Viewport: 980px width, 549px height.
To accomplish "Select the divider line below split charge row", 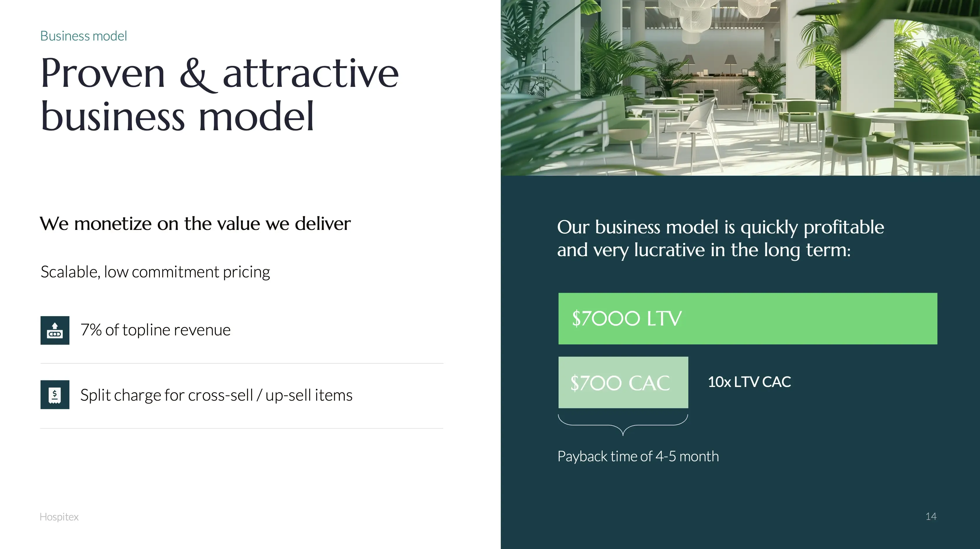I will click(242, 428).
